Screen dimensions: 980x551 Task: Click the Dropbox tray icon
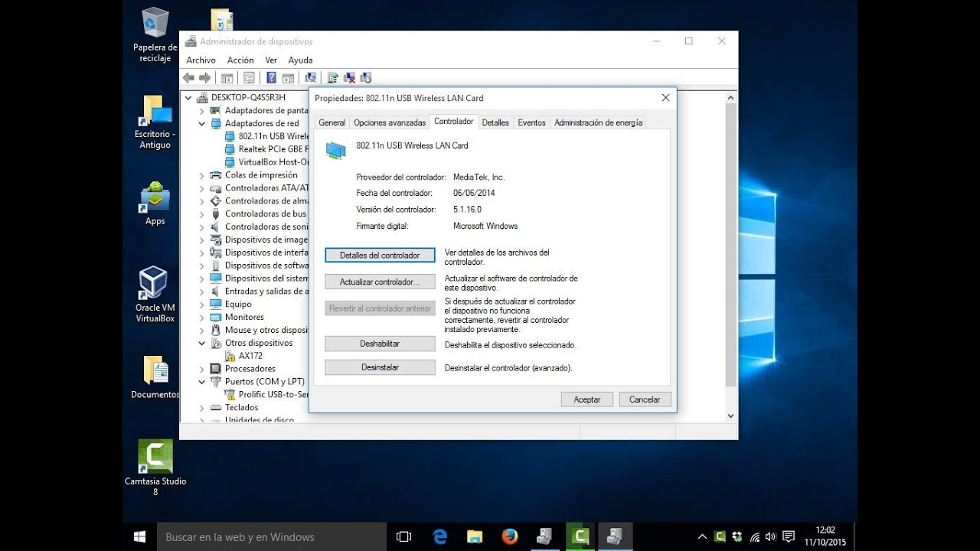pos(737,537)
